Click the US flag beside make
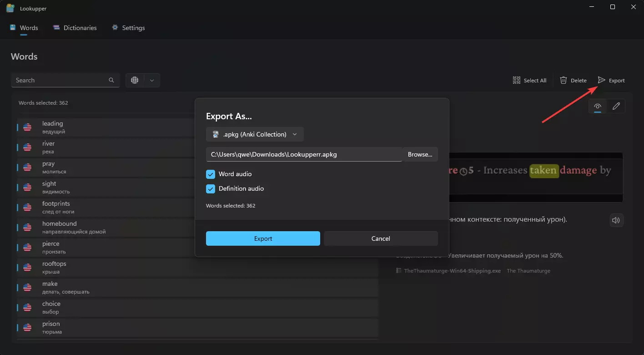This screenshot has height=355, width=644. (27, 288)
